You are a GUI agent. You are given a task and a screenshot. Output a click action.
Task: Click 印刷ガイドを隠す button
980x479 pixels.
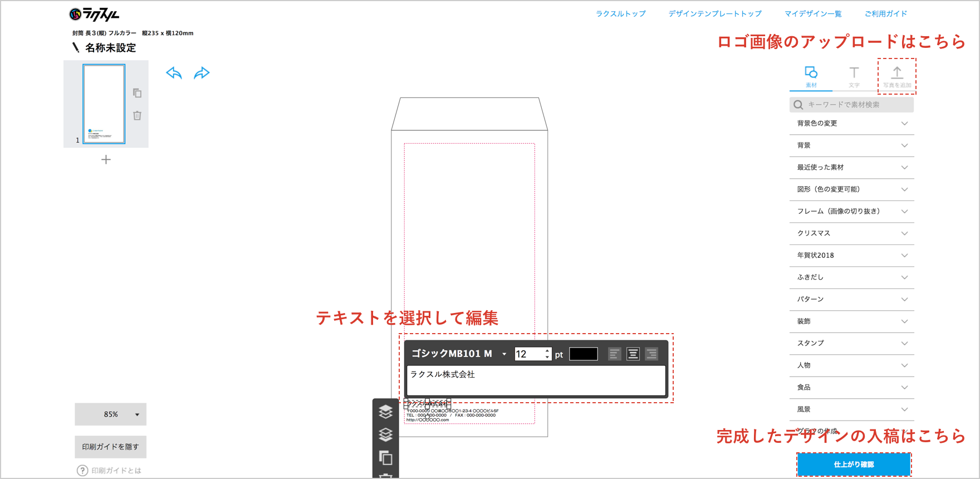(x=111, y=447)
